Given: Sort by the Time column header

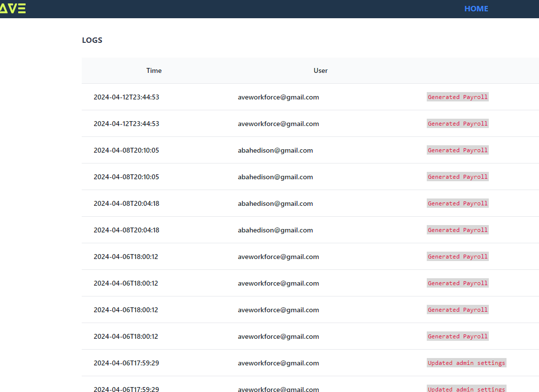Looking at the screenshot, I should click(154, 70).
